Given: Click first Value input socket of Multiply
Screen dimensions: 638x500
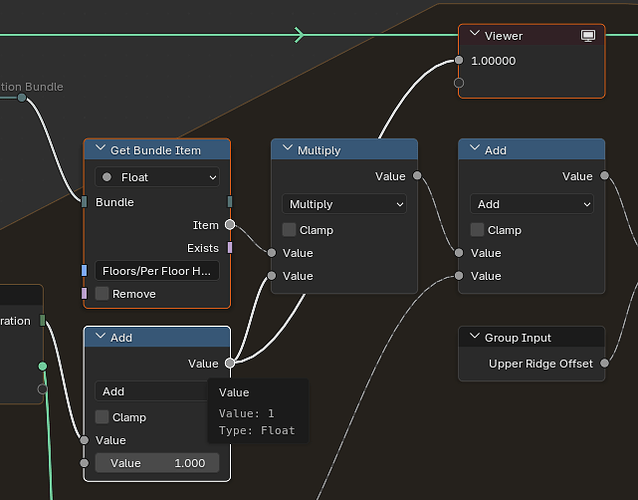Looking at the screenshot, I should click(x=272, y=253).
